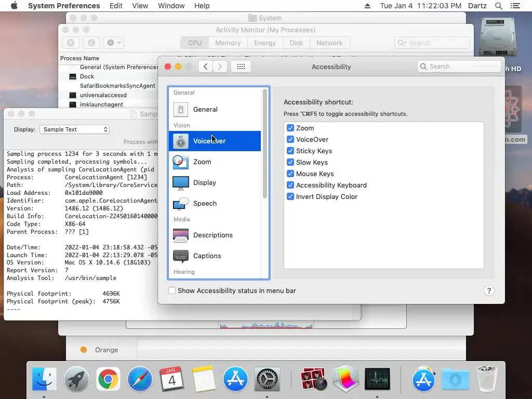Open Calendar from the Dock
This screenshot has width=532, height=399.
click(x=171, y=379)
